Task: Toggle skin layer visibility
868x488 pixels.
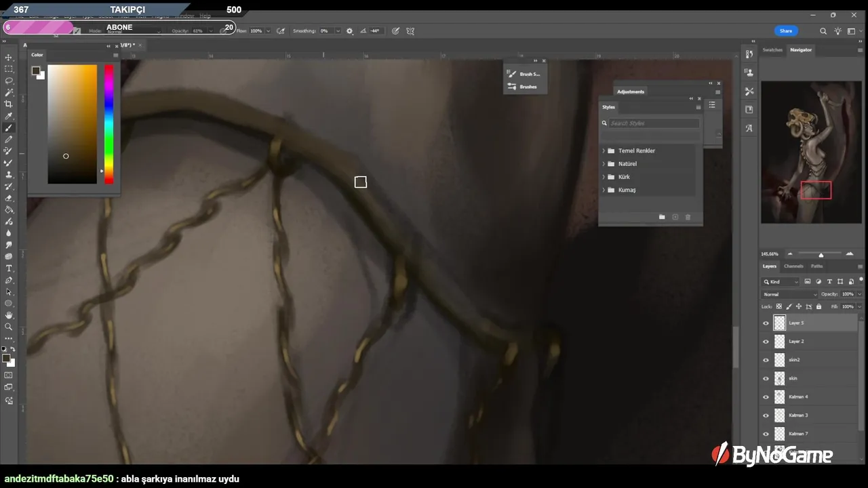Action: (766, 378)
